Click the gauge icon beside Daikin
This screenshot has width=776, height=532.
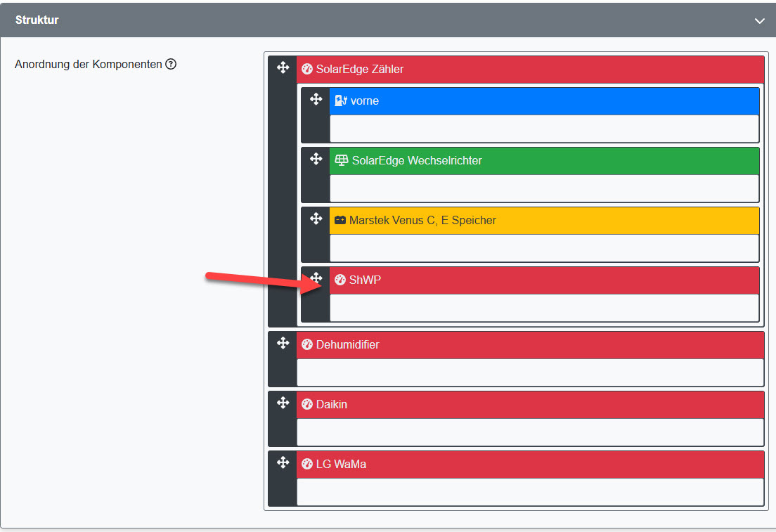pos(307,404)
